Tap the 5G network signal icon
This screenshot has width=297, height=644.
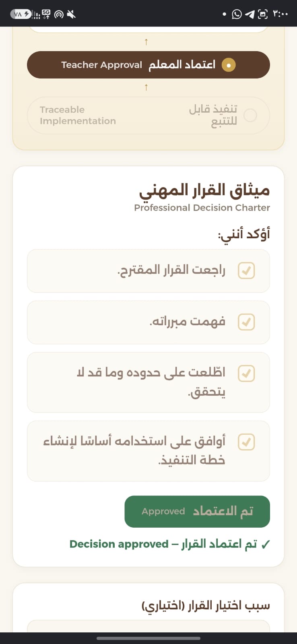pos(46,14)
